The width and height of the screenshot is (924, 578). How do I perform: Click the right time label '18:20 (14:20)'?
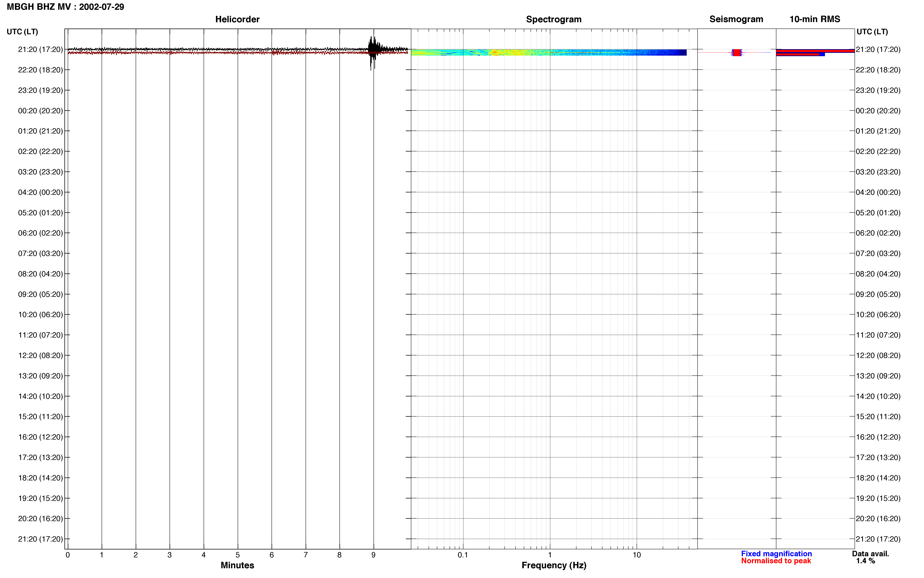[878, 478]
